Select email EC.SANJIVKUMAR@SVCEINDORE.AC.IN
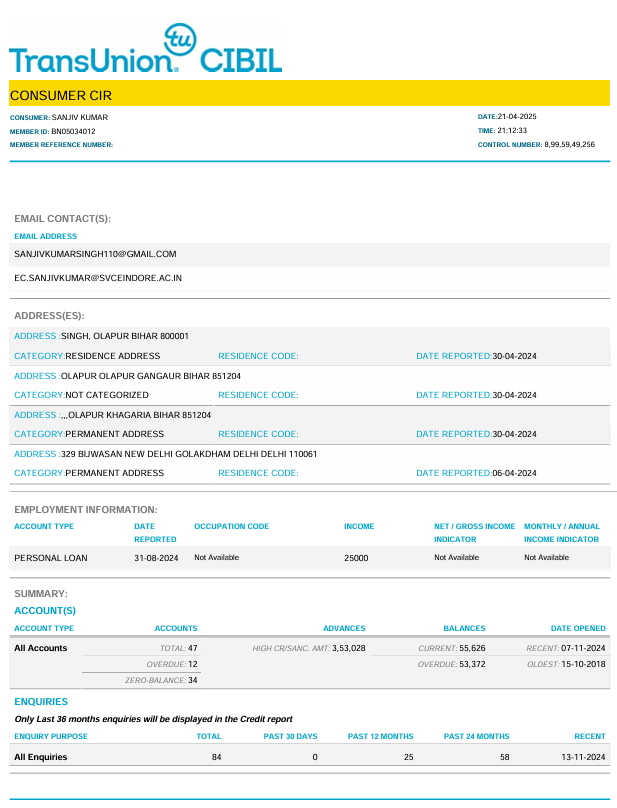 pyautogui.click(x=98, y=278)
